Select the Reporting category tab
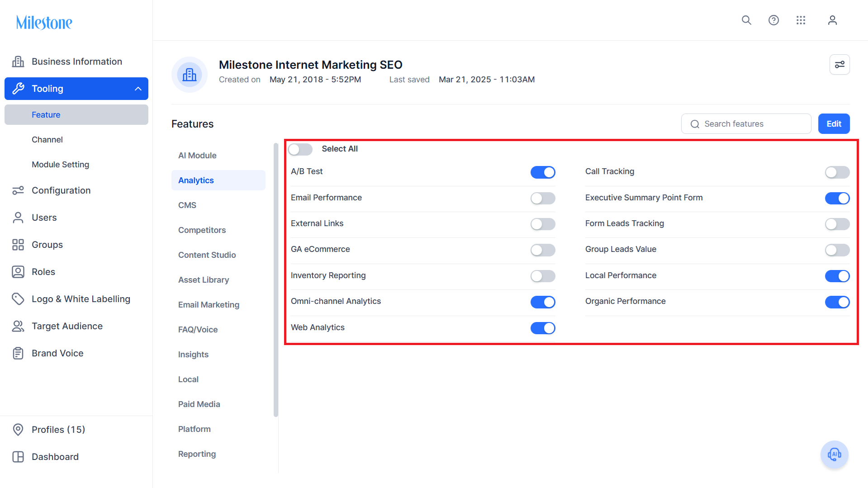This screenshot has height=488, width=868. click(218, 454)
